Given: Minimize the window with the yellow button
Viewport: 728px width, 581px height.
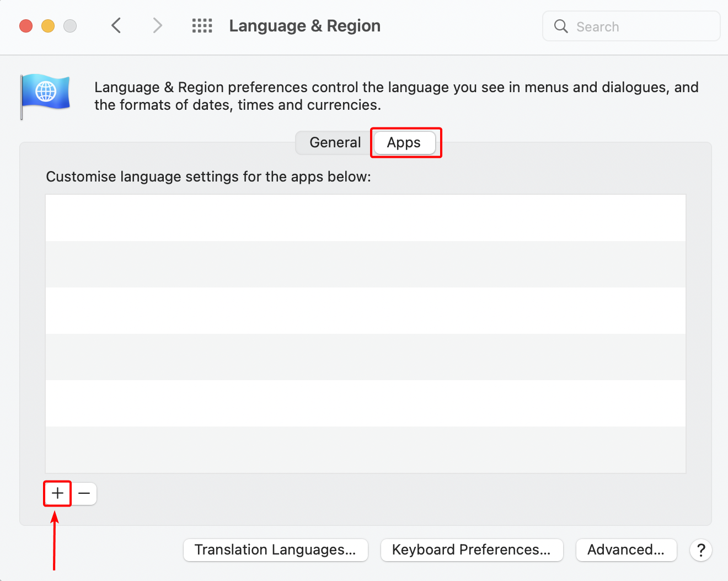Looking at the screenshot, I should point(48,26).
